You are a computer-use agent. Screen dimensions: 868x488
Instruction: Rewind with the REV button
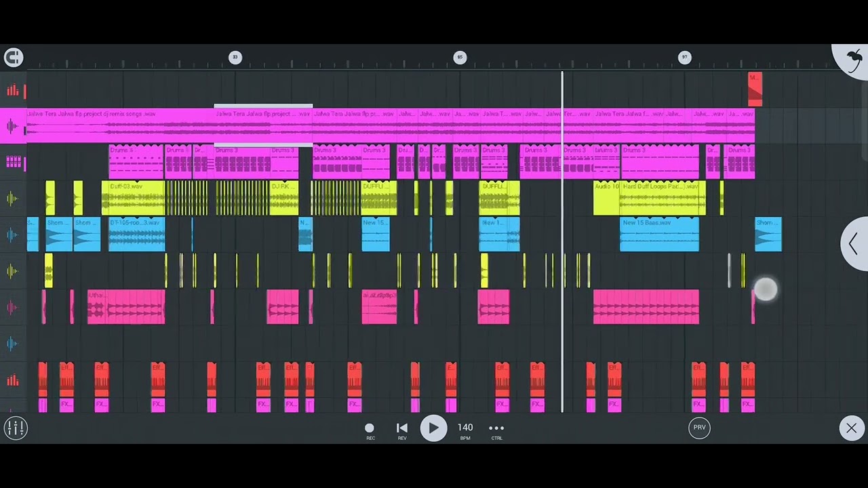point(401,430)
